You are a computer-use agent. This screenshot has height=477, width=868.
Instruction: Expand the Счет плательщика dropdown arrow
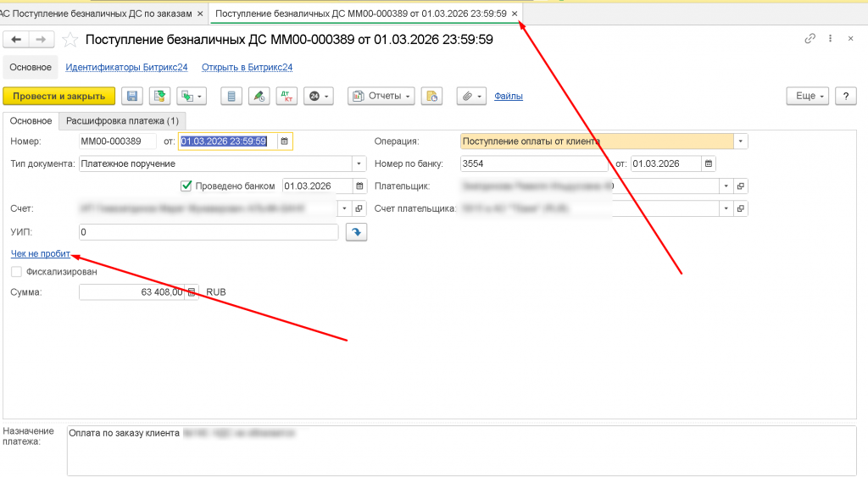726,208
